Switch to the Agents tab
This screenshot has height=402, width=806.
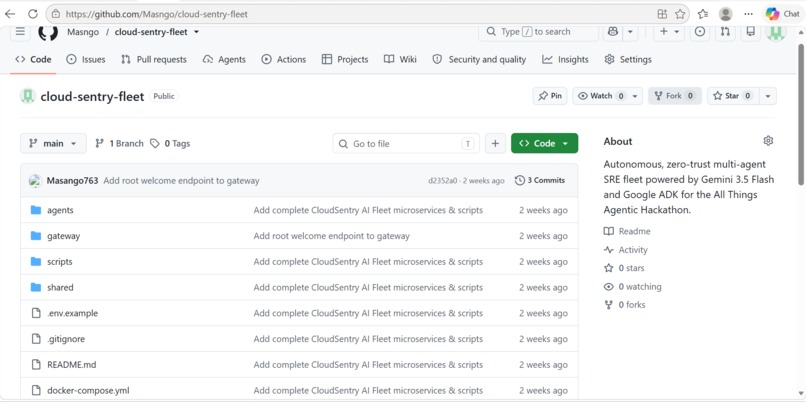pos(224,60)
